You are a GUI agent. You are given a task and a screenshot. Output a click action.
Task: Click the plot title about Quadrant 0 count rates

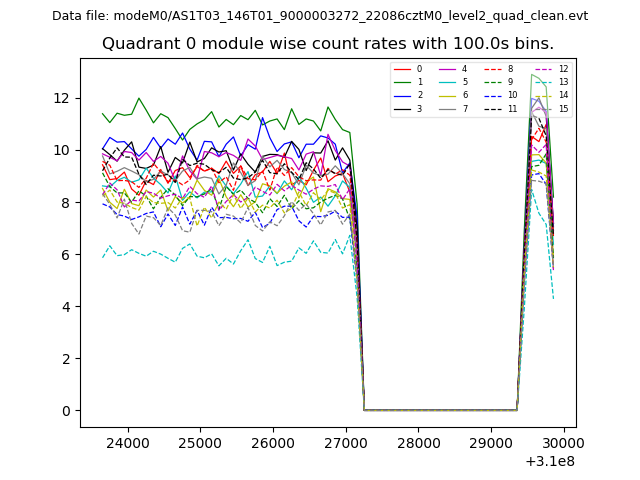click(x=328, y=44)
